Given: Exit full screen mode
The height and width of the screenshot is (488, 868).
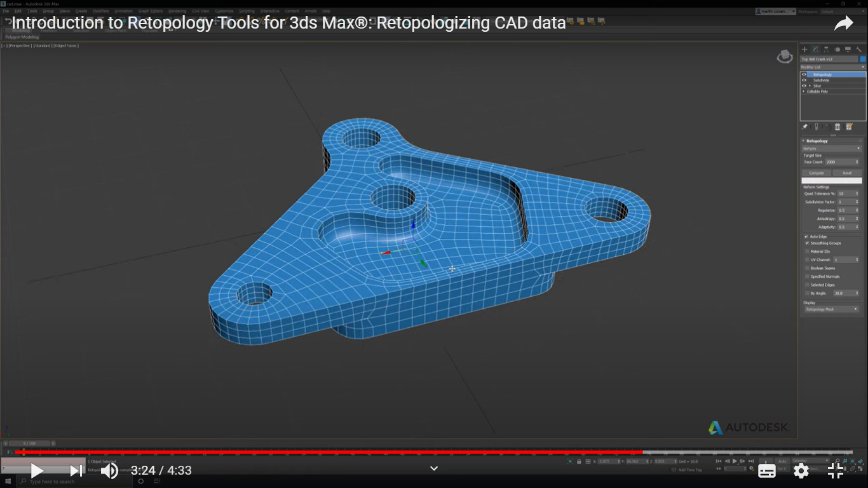Looking at the screenshot, I should (x=836, y=471).
